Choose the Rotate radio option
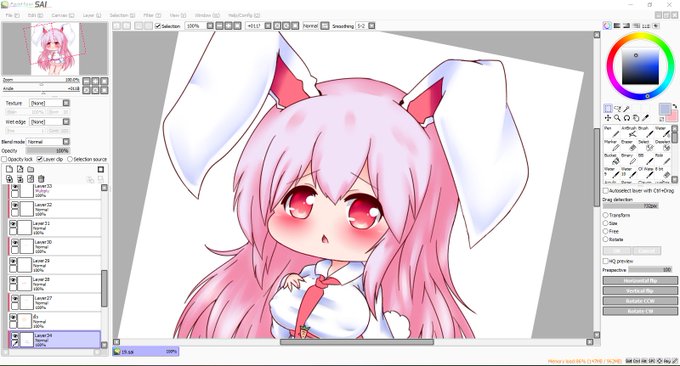The height and width of the screenshot is (366, 680). point(605,239)
